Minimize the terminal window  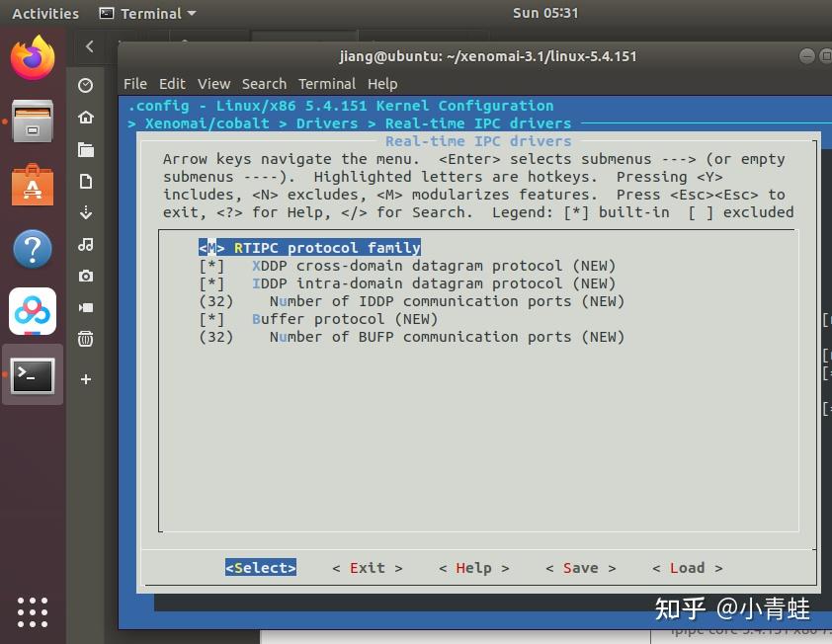coord(806,55)
